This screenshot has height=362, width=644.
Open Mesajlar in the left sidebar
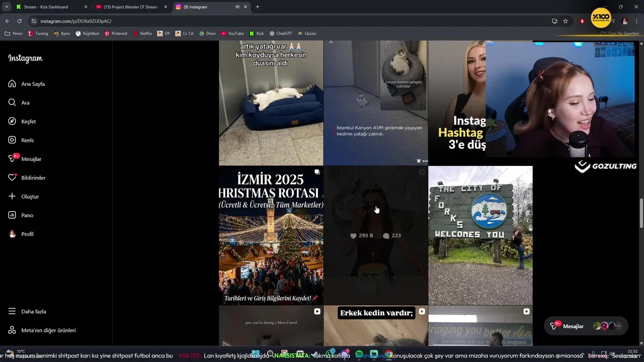(25, 159)
